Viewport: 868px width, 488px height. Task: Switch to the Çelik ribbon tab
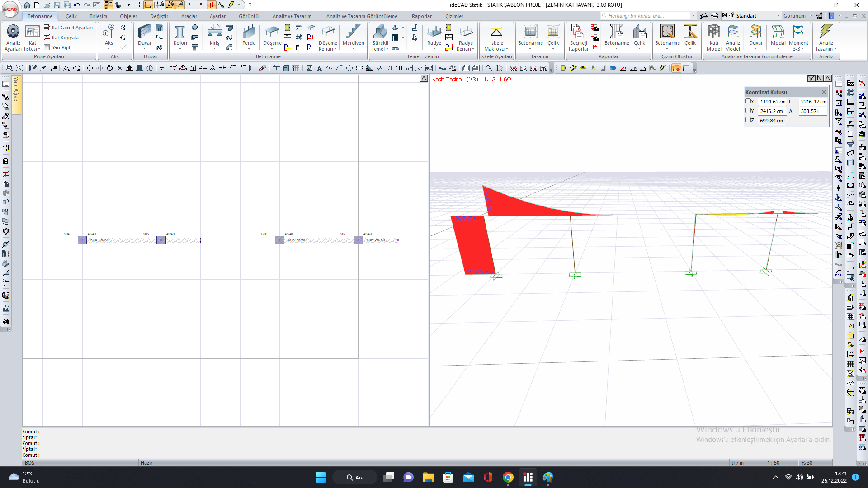71,16
